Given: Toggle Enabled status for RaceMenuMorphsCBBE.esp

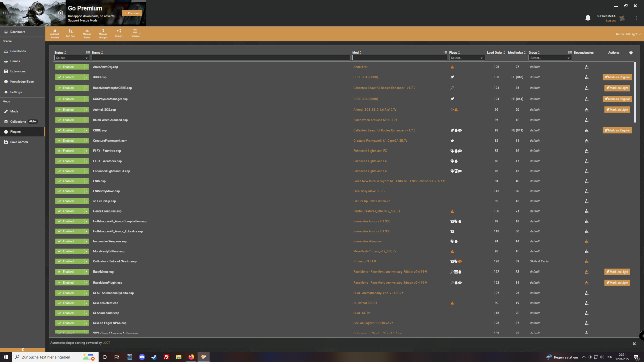Looking at the screenshot, I should point(69,88).
